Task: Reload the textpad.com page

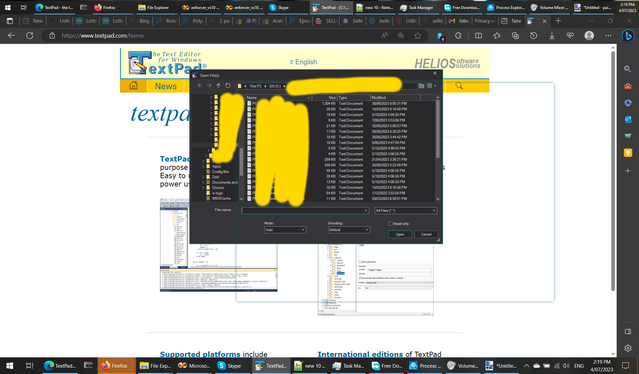Action: pos(29,35)
